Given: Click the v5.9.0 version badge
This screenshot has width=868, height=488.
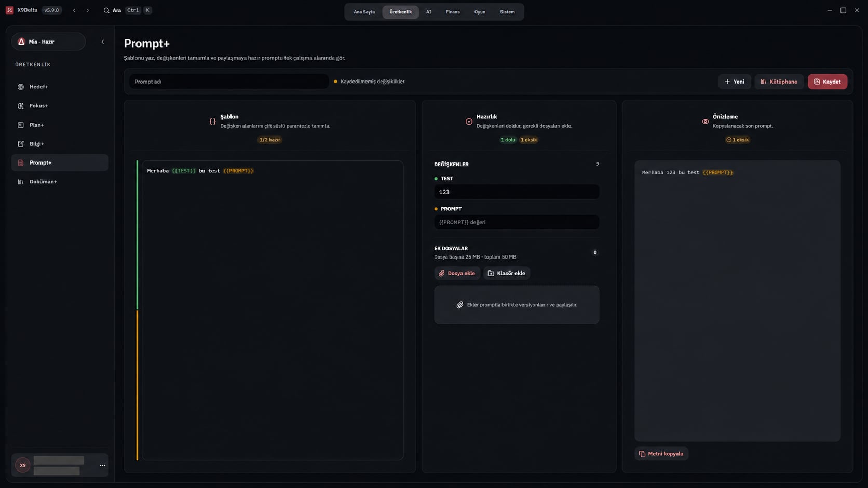Looking at the screenshot, I should pyautogui.click(x=51, y=10).
